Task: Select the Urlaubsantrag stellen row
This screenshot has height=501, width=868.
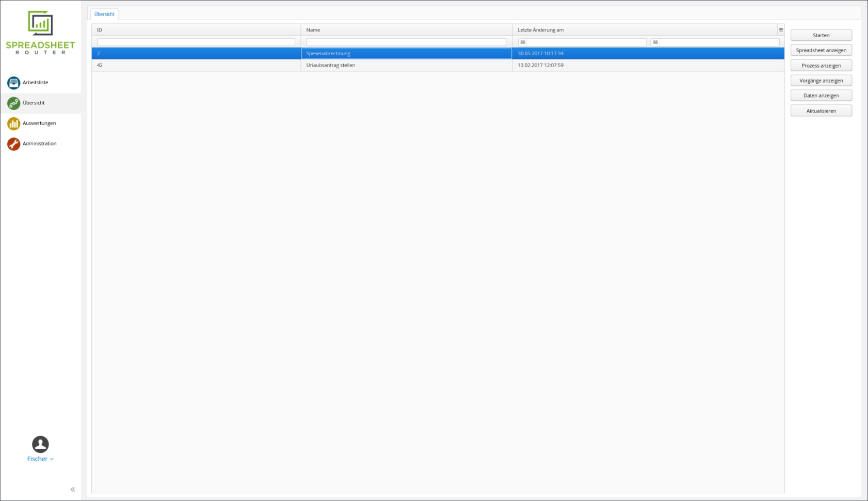Action: coord(438,65)
